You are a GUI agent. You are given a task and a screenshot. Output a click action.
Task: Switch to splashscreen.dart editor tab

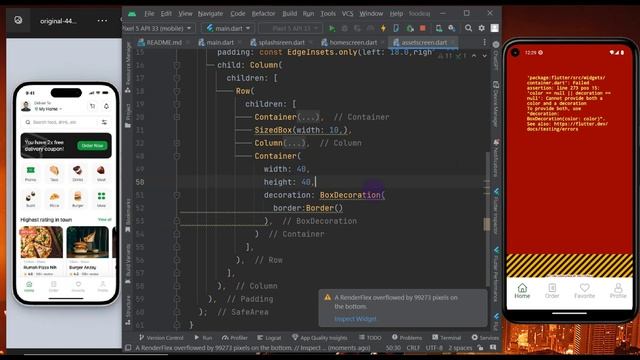click(x=281, y=42)
